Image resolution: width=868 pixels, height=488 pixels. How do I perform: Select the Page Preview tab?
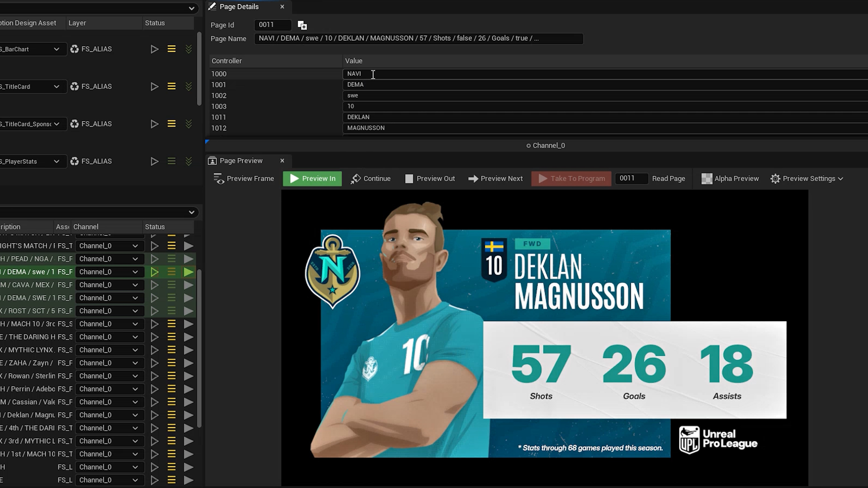coord(241,161)
